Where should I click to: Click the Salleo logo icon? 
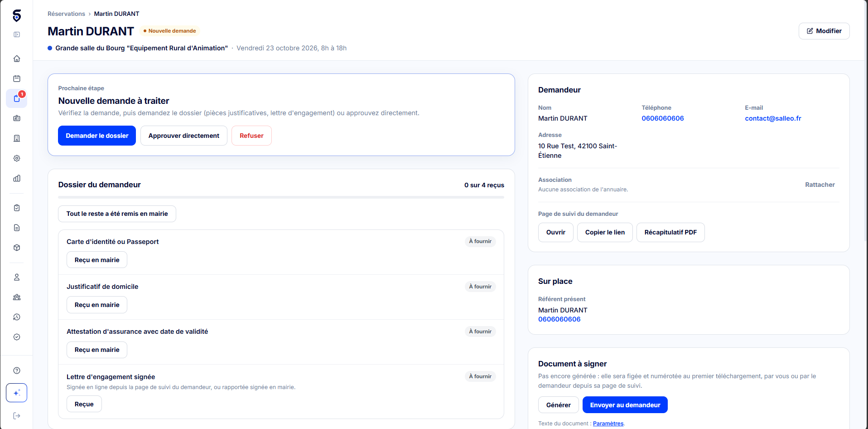17,15
